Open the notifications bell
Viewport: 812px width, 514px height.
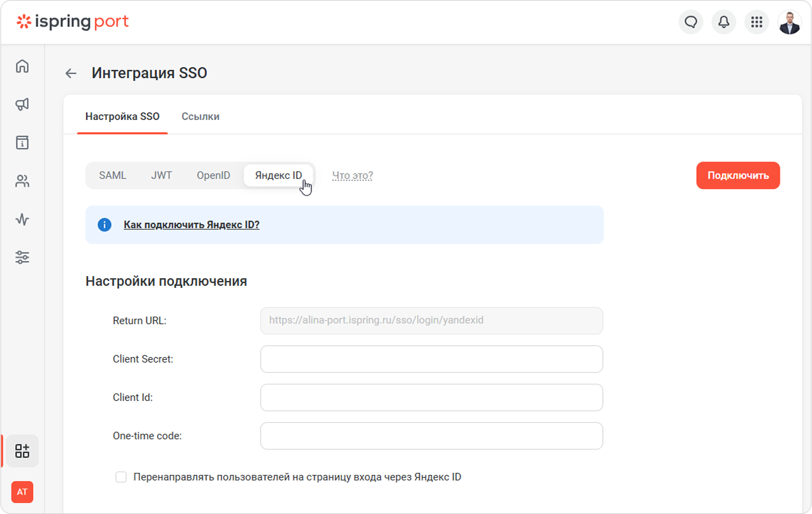tap(724, 22)
